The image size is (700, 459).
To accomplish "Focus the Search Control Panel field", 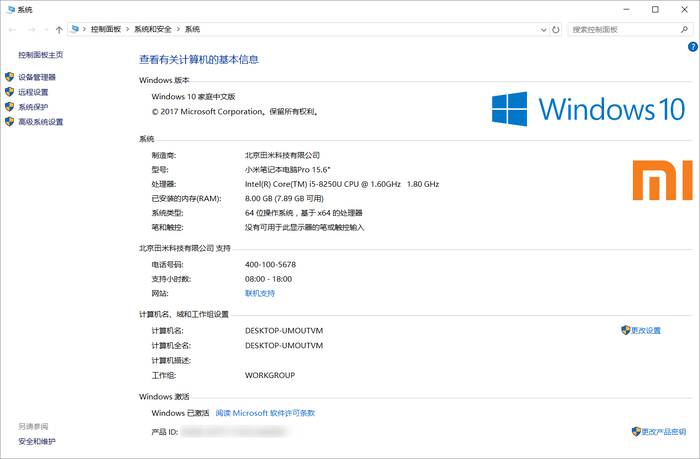I will coord(630,29).
